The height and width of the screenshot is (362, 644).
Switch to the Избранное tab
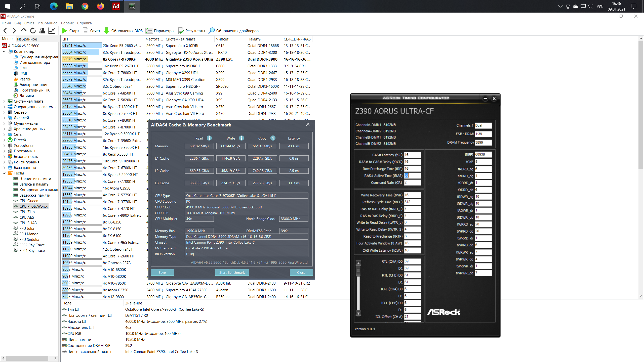[x=27, y=39]
